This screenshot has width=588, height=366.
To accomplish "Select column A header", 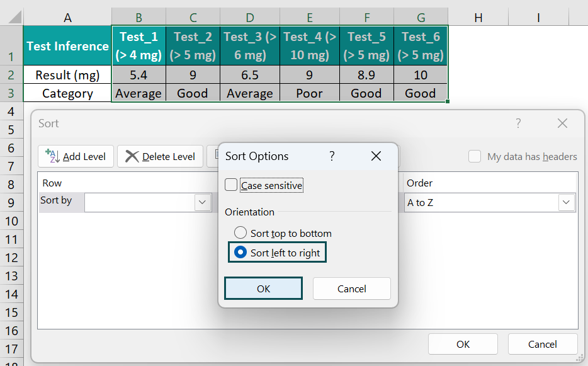I will coord(67,17).
